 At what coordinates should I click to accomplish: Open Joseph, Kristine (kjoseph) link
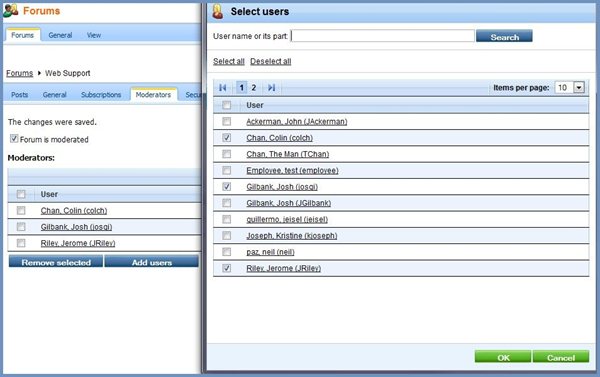pyautogui.click(x=292, y=235)
